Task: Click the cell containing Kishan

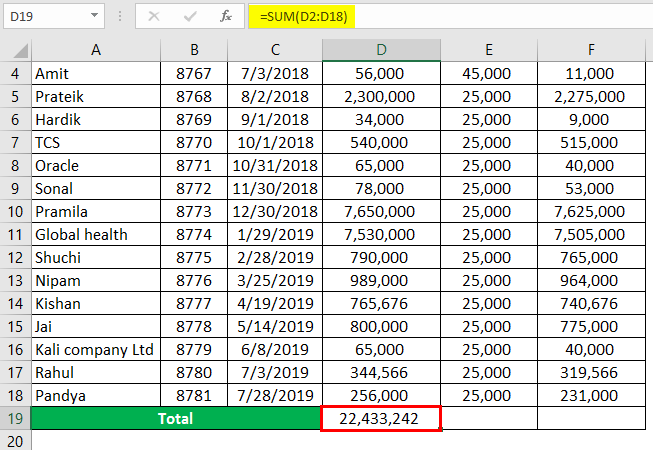Action: (x=96, y=303)
